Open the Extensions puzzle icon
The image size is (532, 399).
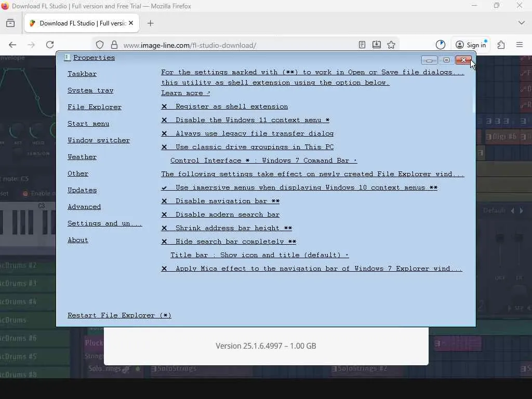tap(501, 45)
